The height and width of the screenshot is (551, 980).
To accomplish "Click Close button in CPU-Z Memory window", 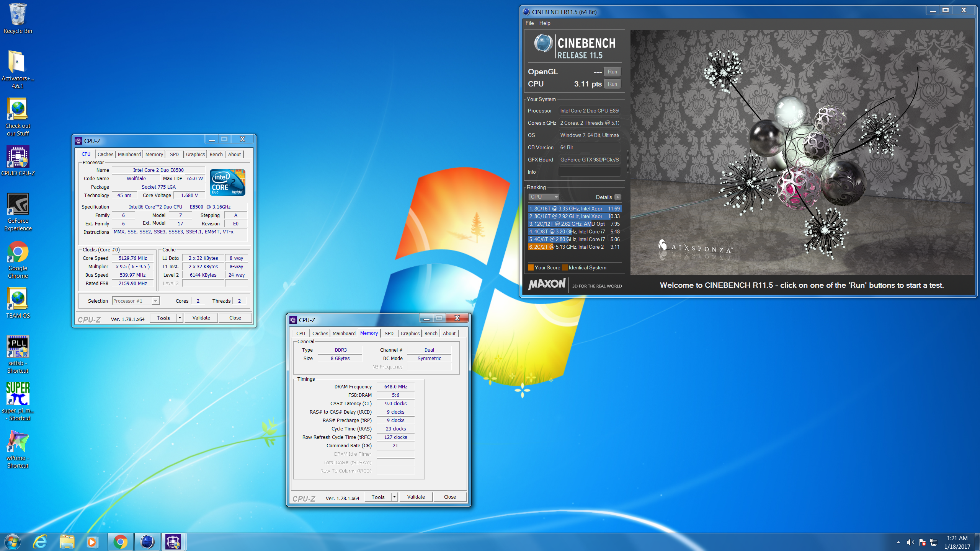I will pos(450,497).
